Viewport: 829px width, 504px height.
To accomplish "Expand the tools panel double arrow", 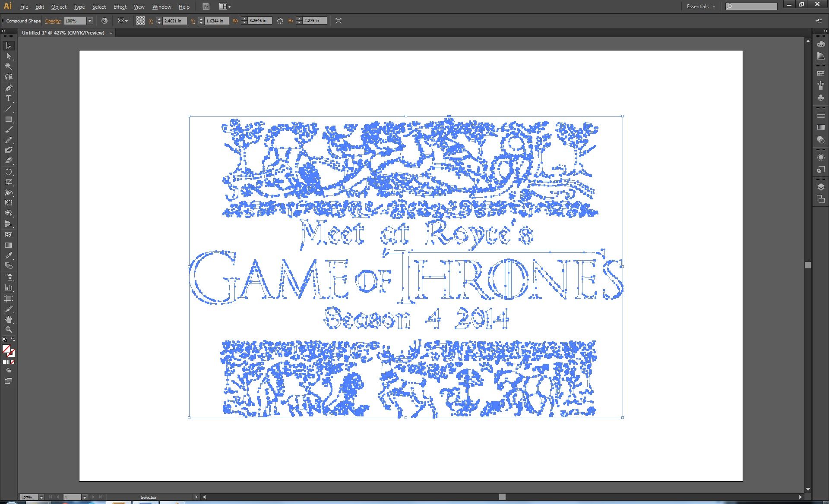I will pos(3,31).
